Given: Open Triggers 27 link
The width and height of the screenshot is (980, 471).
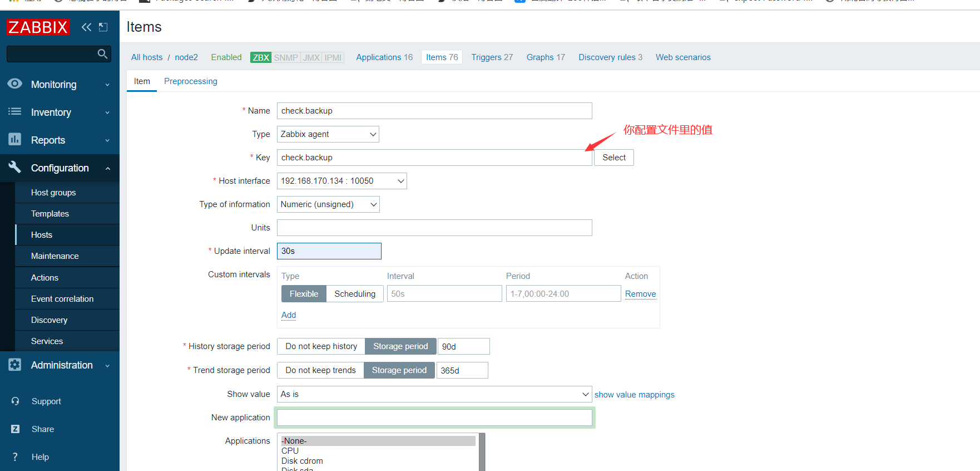Looking at the screenshot, I should tap(492, 57).
